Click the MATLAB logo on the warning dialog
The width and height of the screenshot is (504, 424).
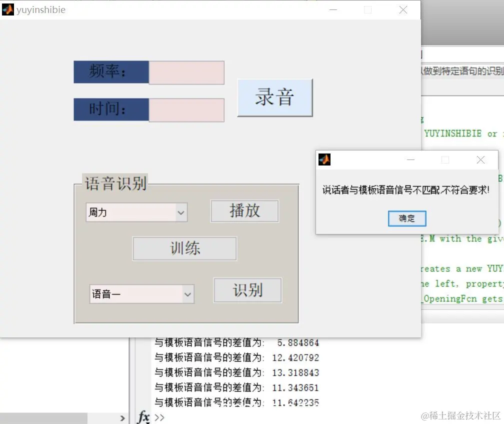[x=324, y=159]
